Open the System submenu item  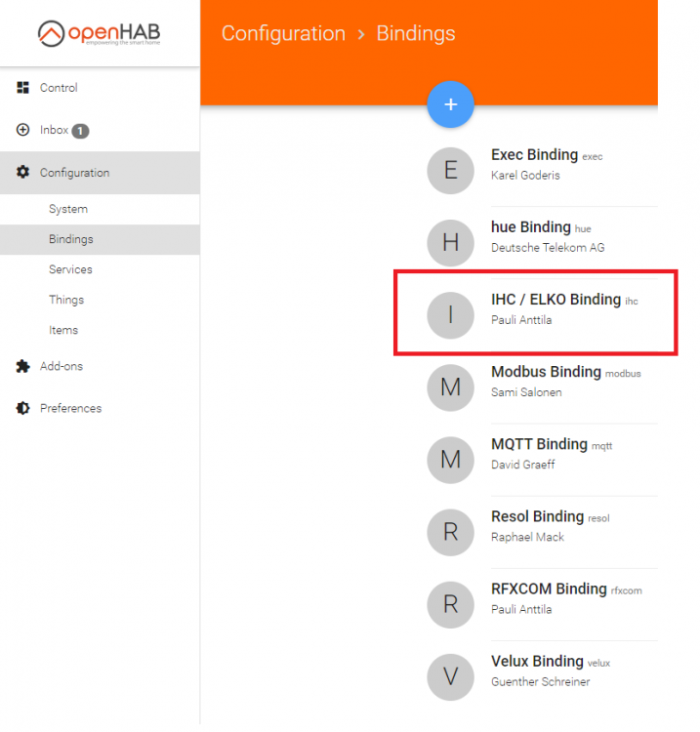[x=68, y=209]
